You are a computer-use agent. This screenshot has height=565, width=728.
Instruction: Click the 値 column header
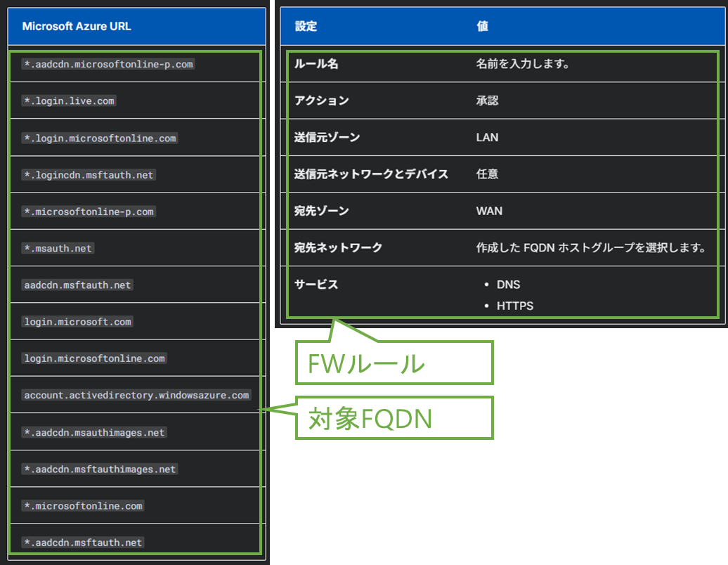pyautogui.click(x=482, y=27)
